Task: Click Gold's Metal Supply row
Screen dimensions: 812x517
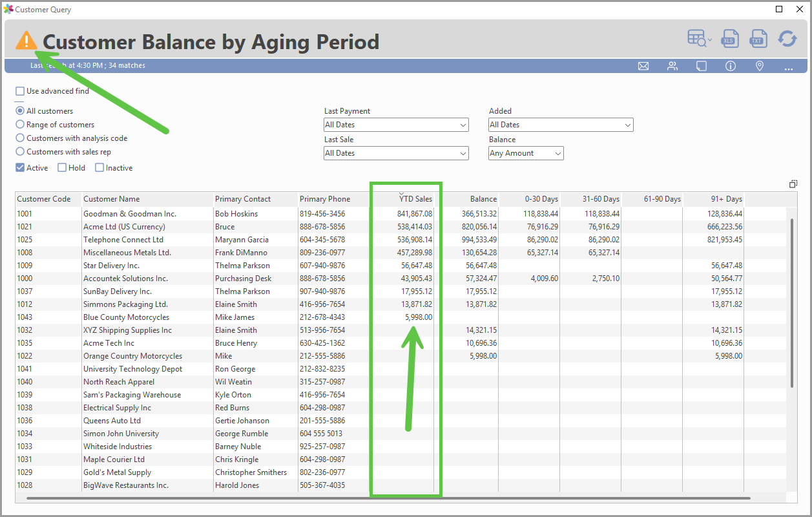Action: pos(401,472)
